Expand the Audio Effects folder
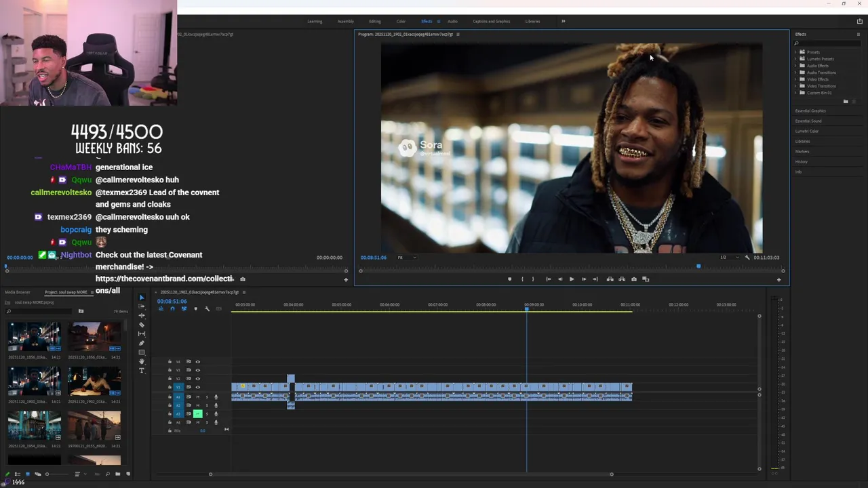 tap(795, 66)
